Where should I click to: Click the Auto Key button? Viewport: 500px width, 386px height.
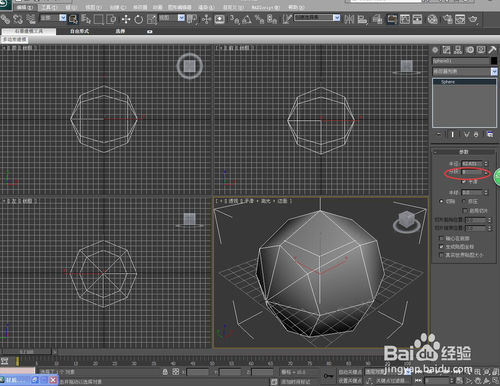pos(350,372)
